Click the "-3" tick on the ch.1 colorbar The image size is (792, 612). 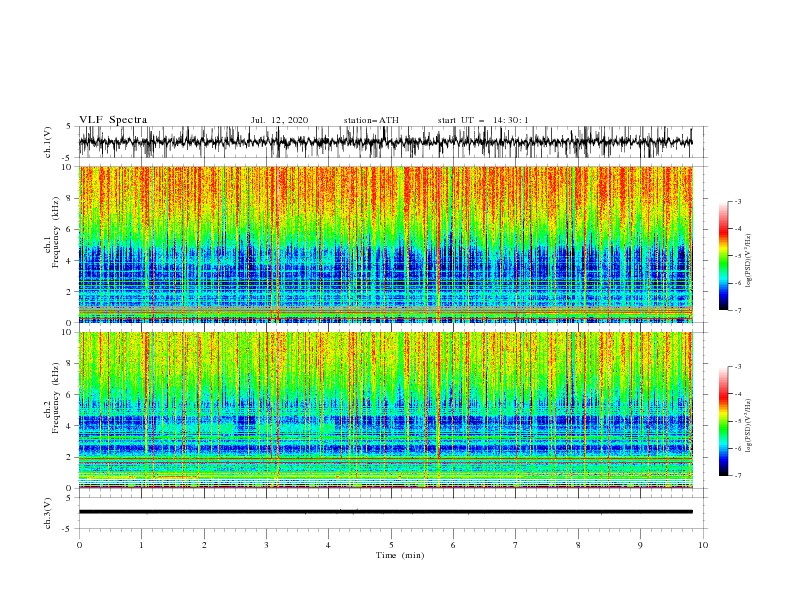pos(738,201)
